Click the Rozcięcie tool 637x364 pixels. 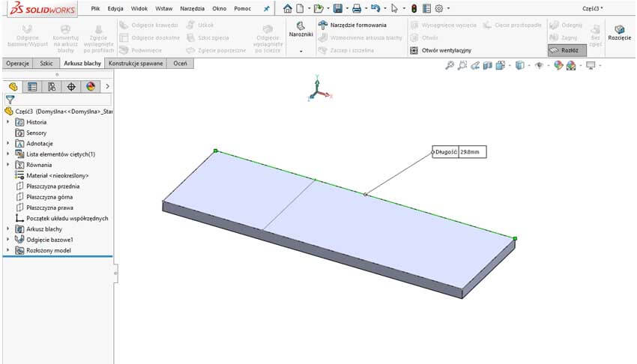coord(620,32)
